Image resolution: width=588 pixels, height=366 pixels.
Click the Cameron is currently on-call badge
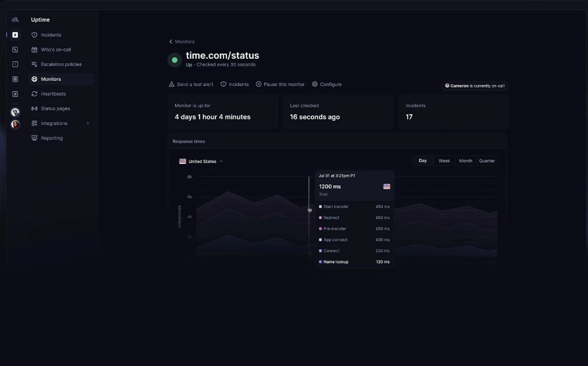[475, 86]
